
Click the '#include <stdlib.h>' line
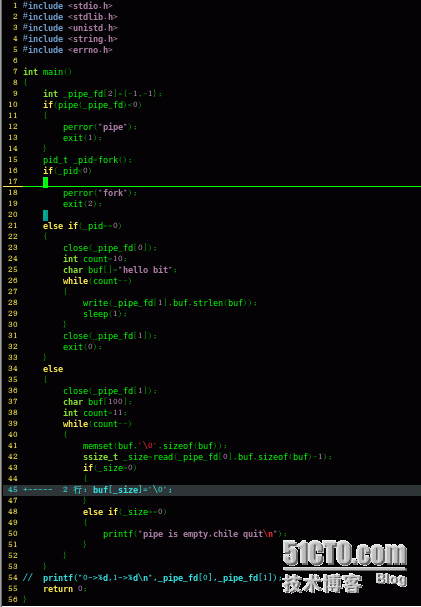click(x=70, y=17)
